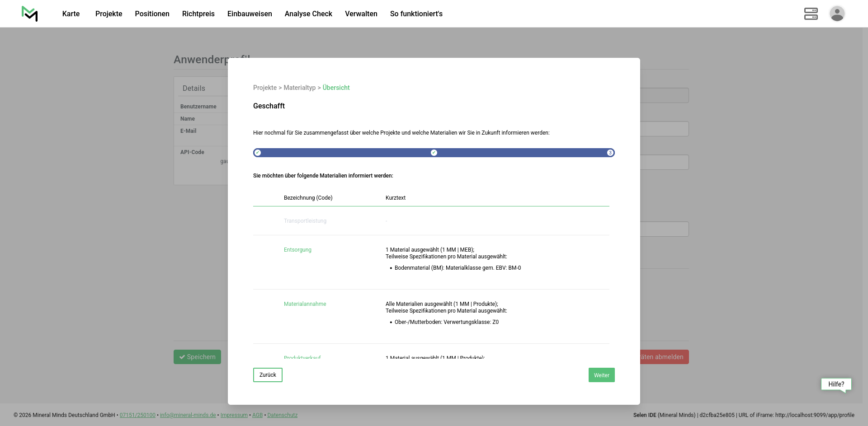Open the Projekte menu item
Image resolution: width=868 pixels, height=426 pixels.
pyautogui.click(x=108, y=14)
